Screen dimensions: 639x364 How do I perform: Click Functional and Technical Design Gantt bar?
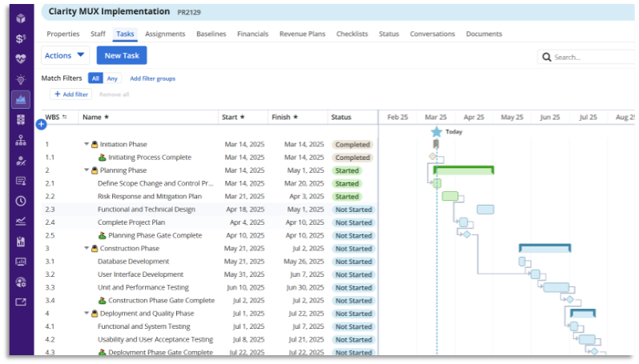pos(485,210)
